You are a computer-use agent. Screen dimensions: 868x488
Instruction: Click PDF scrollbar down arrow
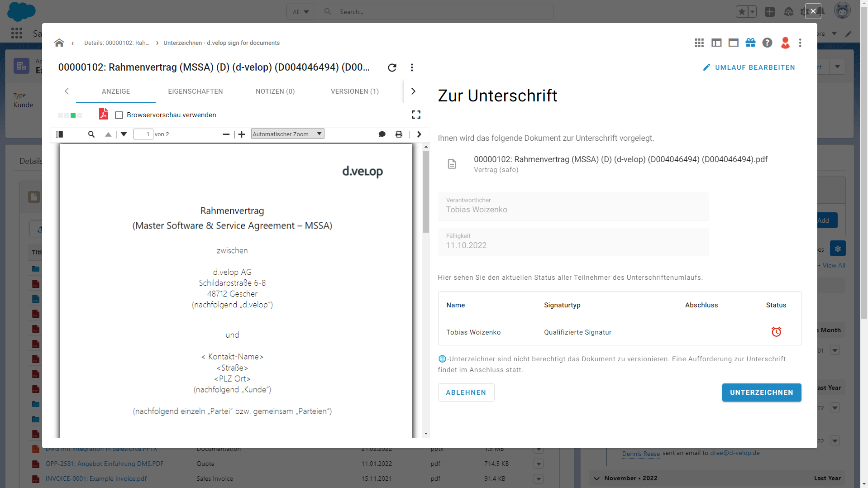tap(426, 434)
